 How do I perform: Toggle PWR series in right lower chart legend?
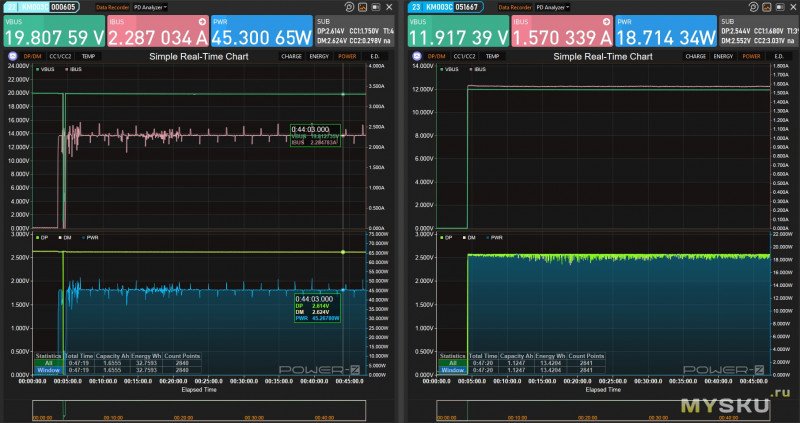[x=494, y=238]
